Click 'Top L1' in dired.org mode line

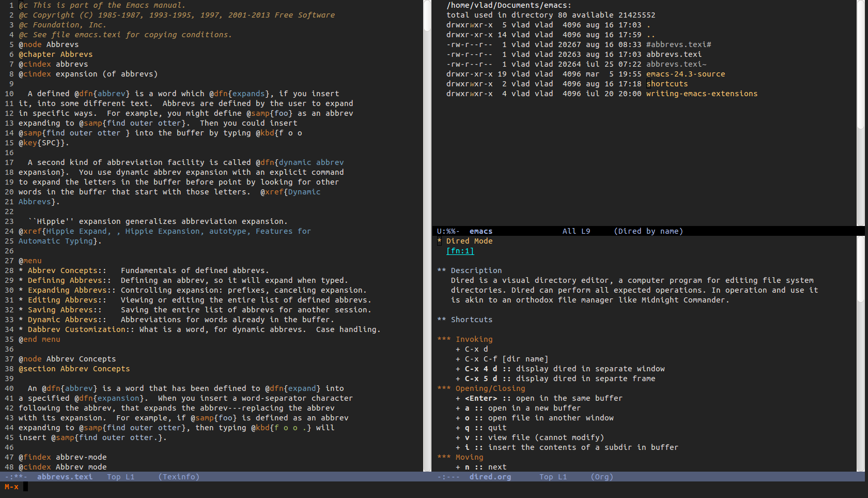click(x=553, y=477)
